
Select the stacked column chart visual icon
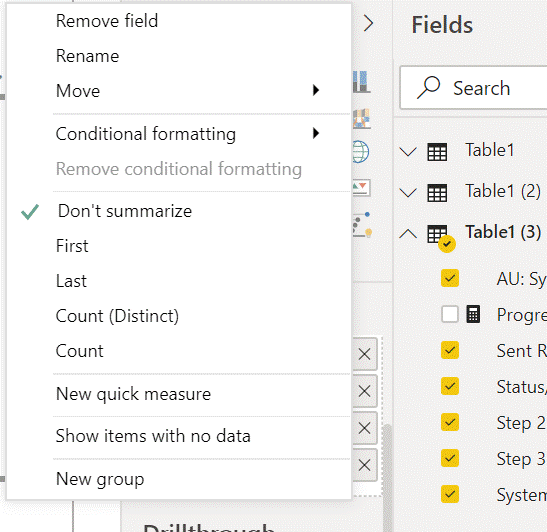tap(361, 82)
